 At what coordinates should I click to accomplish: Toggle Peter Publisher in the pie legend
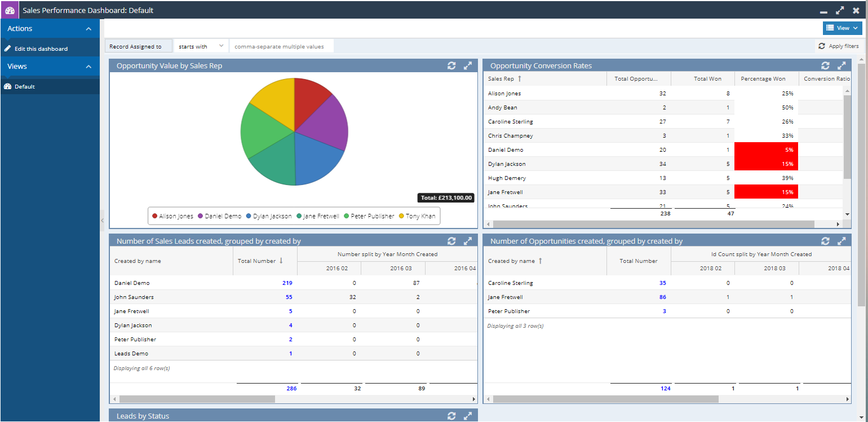tap(368, 216)
